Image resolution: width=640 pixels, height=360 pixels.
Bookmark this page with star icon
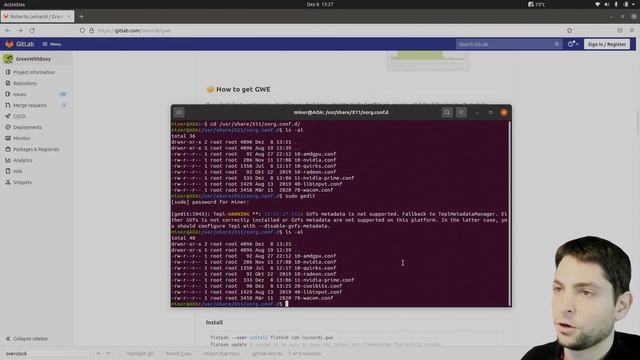pos(569,30)
